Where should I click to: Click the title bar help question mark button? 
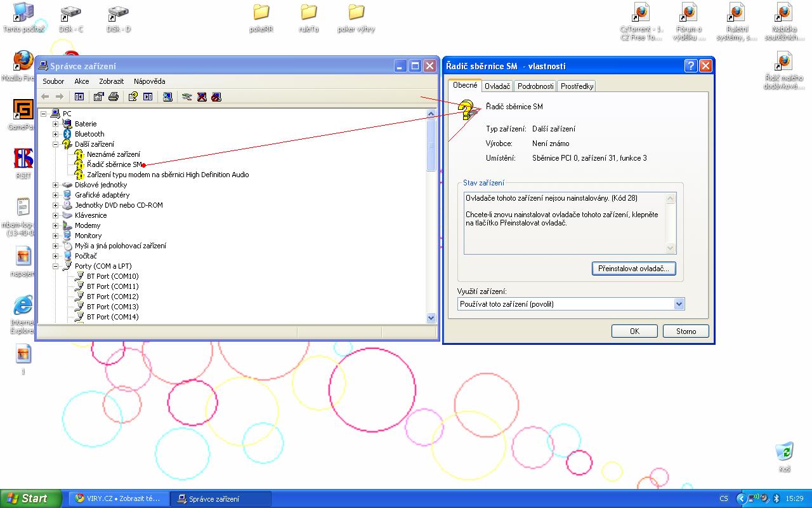coord(691,66)
